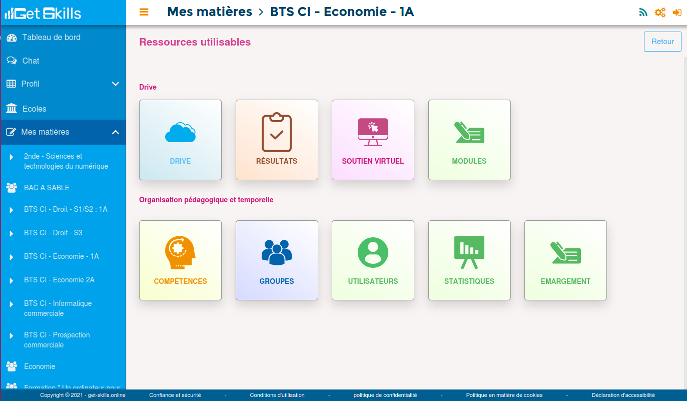This screenshot has width=687, height=401.
Task: Open the Modules tile
Action: (468, 140)
